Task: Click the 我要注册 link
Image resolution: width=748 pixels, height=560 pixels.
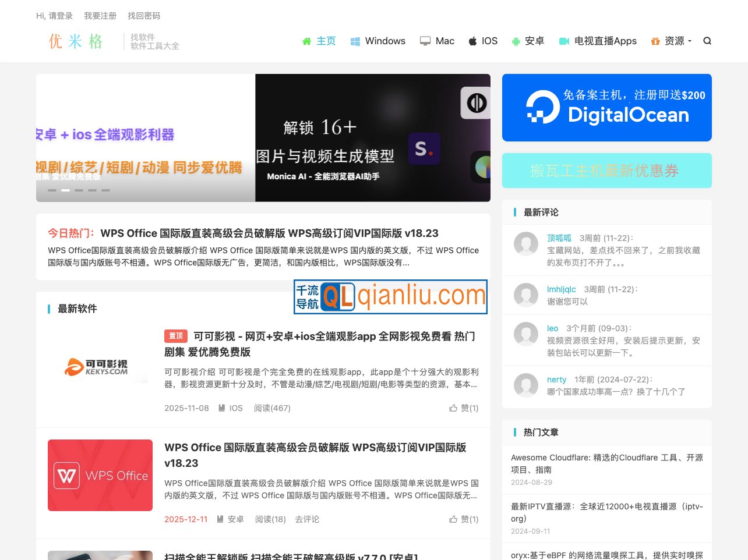Action: click(100, 16)
